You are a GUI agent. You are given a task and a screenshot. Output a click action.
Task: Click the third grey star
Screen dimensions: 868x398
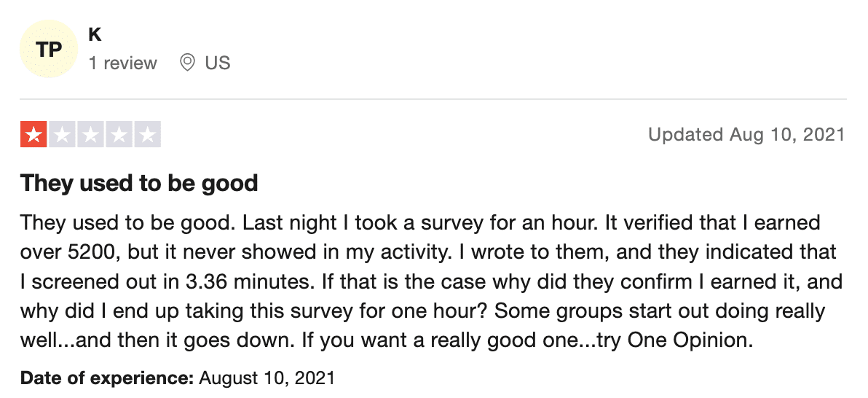click(x=90, y=135)
